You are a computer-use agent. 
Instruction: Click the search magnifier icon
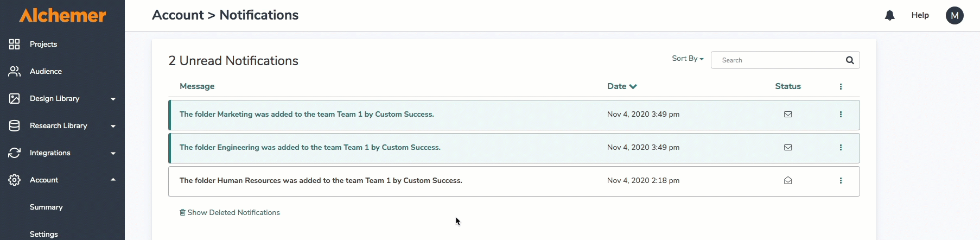click(x=850, y=60)
